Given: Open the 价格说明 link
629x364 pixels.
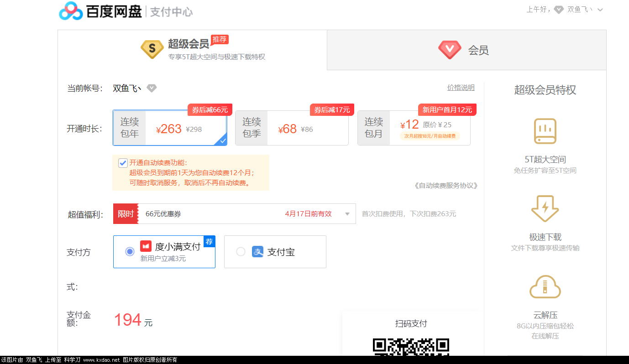Looking at the screenshot, I should coord(461,88).
